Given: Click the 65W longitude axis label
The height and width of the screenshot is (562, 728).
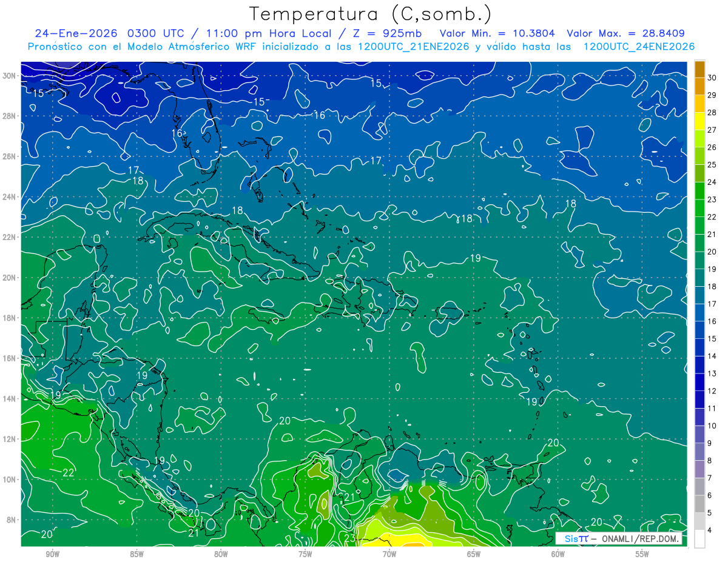Looking at the screenshot, I should [474, 554].
